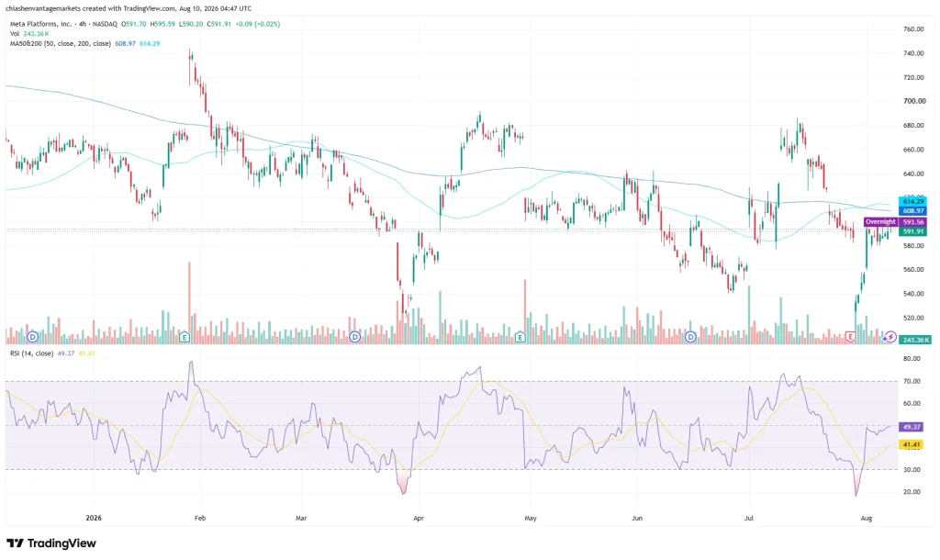Click the purple lightning event icon near Aug
Screen dimensions: 940x560
[890, 337]
